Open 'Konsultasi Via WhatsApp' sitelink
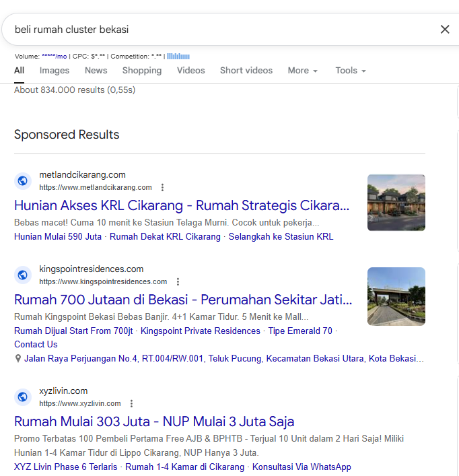The image size is (459, 476). (302, 467)
